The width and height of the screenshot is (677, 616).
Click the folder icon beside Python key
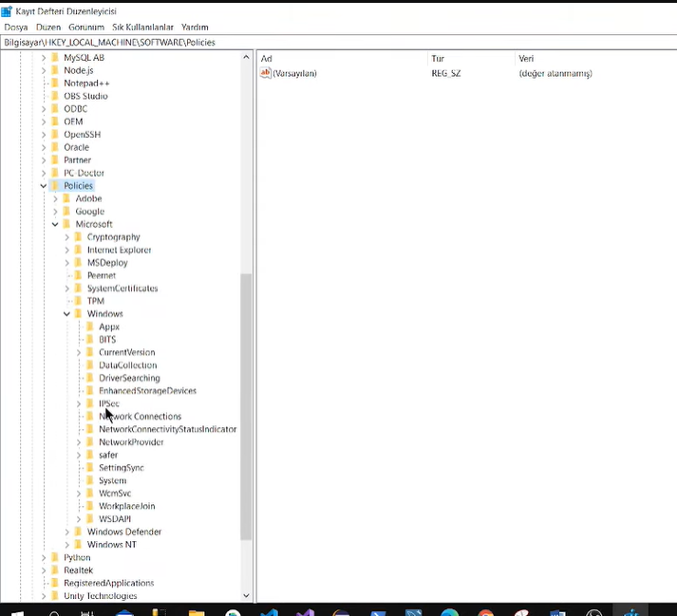[x=55, y=558]
